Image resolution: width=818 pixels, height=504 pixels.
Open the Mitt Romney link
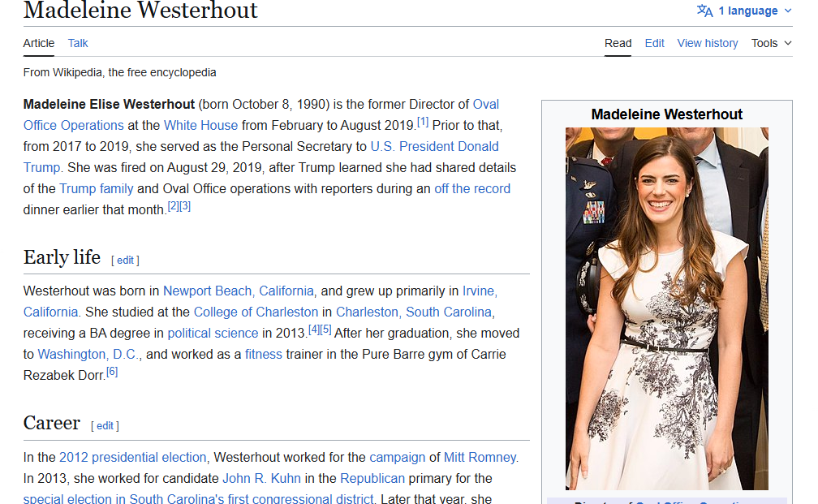click(480, 458)
